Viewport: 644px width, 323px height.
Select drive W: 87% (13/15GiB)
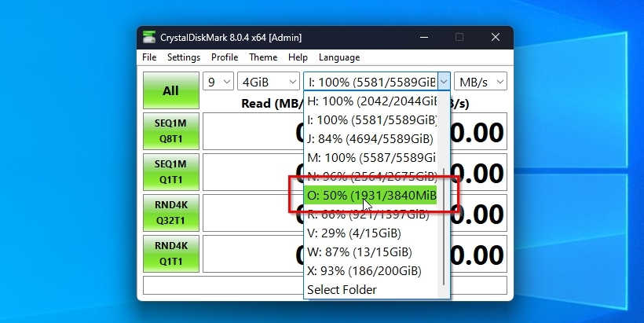tap(371, 252)
